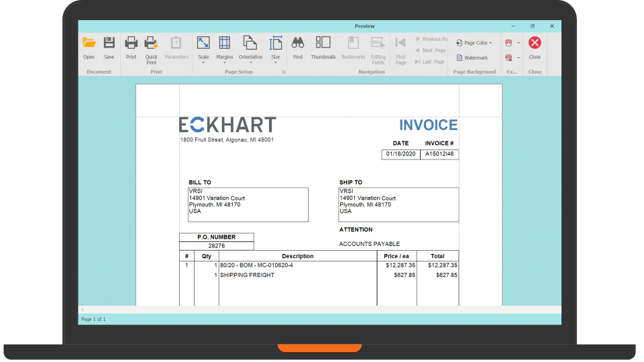
Task: Click the ECKHART logo on the invoice
Action: pyautogui.click(x=227, y=125)
